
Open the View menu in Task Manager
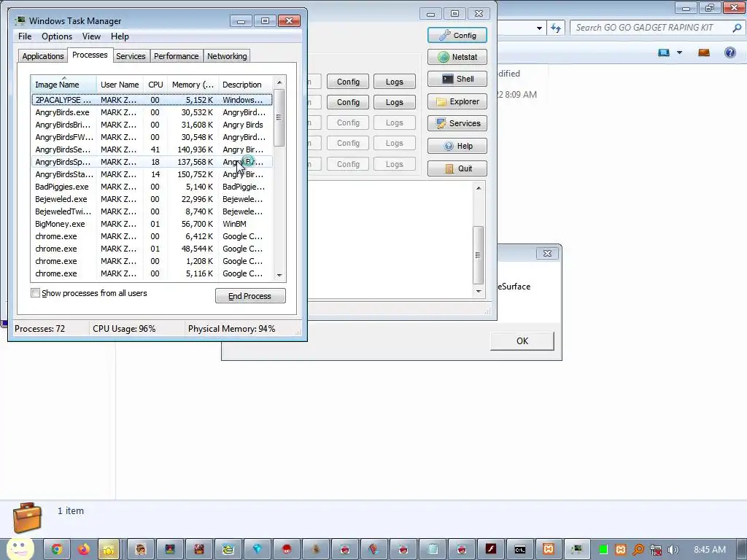[x=91, y=36]
